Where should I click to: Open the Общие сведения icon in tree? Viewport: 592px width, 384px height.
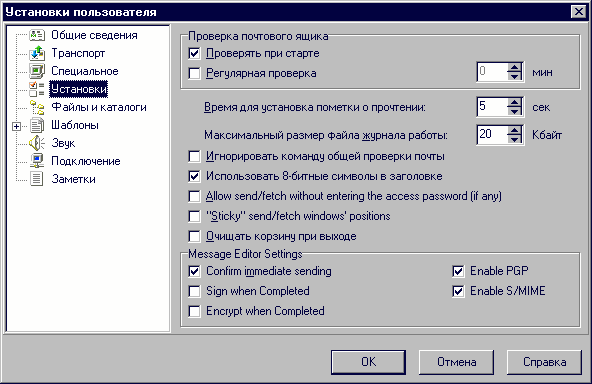pyautogui.click(x=37, y=35)
